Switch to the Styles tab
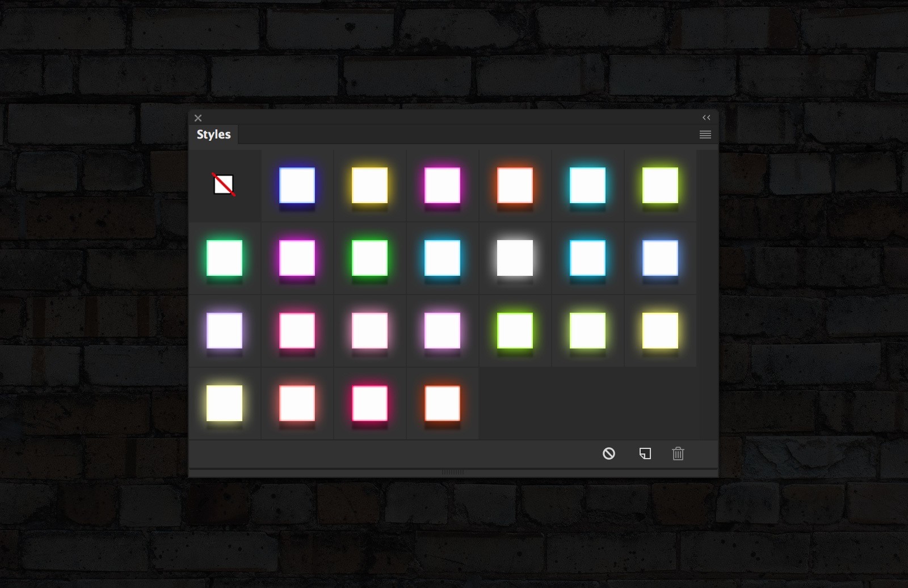This screenshot has width=908, height=588. (x=214, y=135)
